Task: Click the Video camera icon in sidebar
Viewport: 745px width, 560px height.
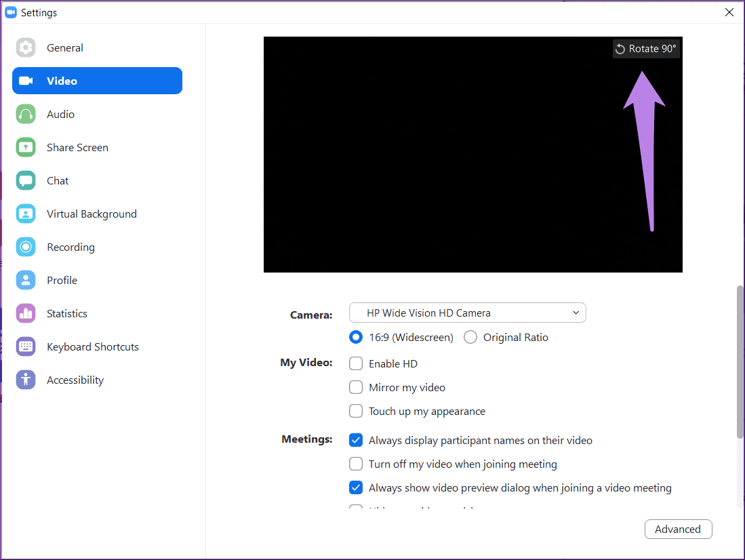Action: click(26, 81)
